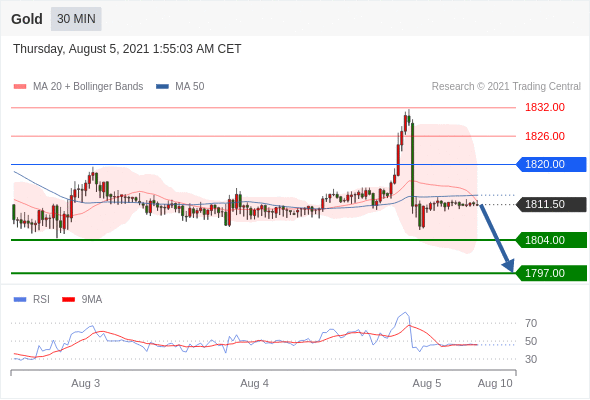Click the blue RSI legend swatch
Viewport: 590px width, 400px height.
pyautogui.click(x=20, y=300)
